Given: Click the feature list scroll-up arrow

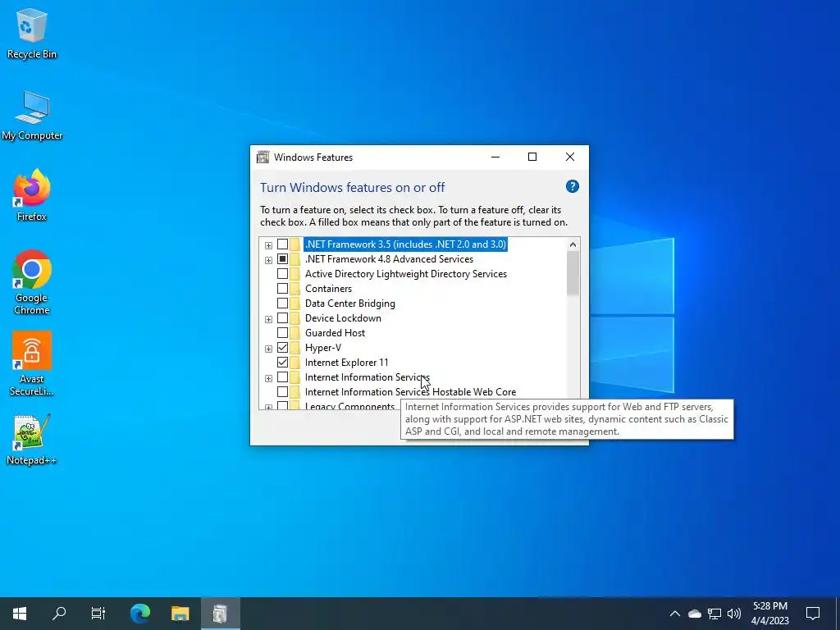Looking at the screenshot, I should (x=573, y=244).
